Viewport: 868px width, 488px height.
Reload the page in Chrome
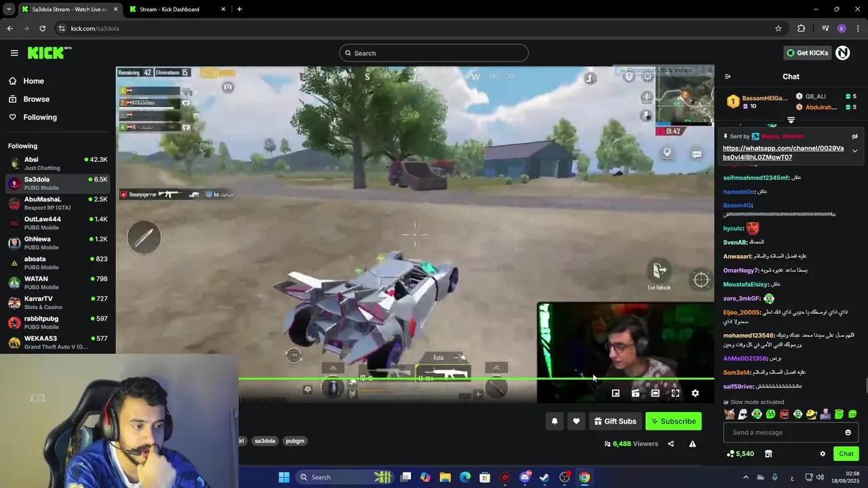(42, 28)
